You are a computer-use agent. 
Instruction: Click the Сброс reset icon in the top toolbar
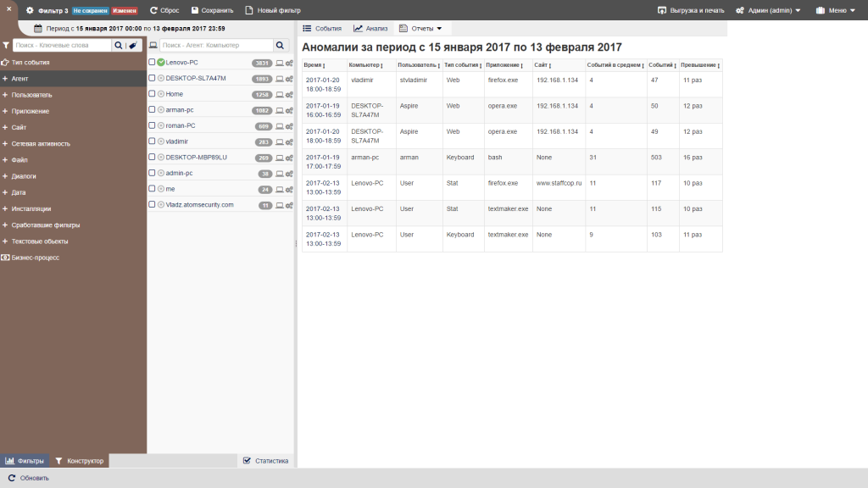pyautogui.click(x=155, y=10)
